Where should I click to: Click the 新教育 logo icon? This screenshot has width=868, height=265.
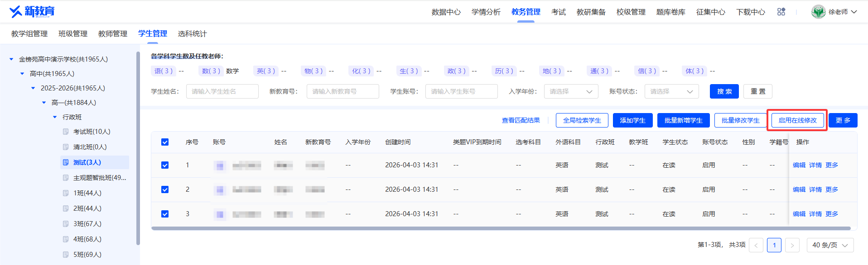(15, 11)
